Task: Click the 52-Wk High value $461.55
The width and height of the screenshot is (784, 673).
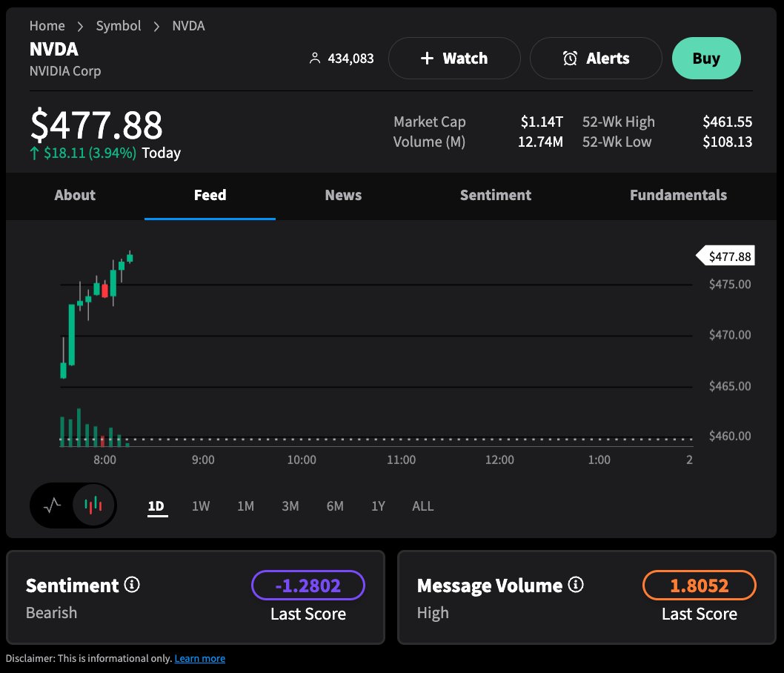Action: pyautogui.click(x=728, y=122)
